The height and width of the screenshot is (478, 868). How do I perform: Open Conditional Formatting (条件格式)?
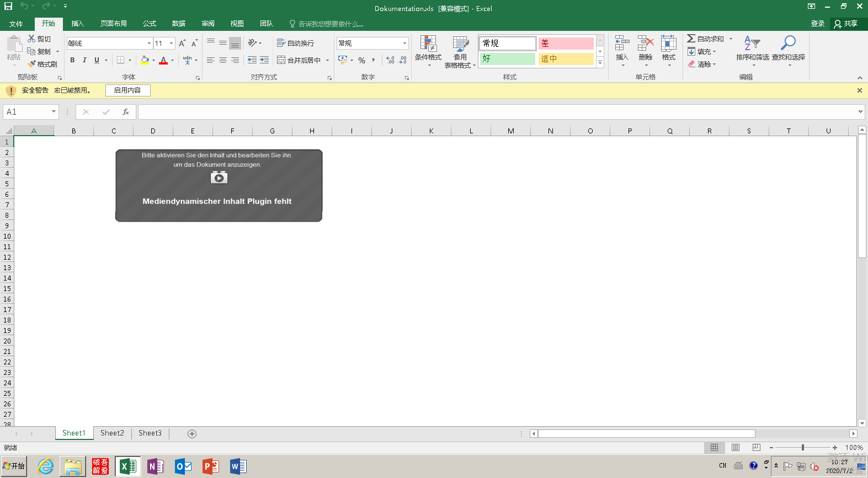point(428,51)
